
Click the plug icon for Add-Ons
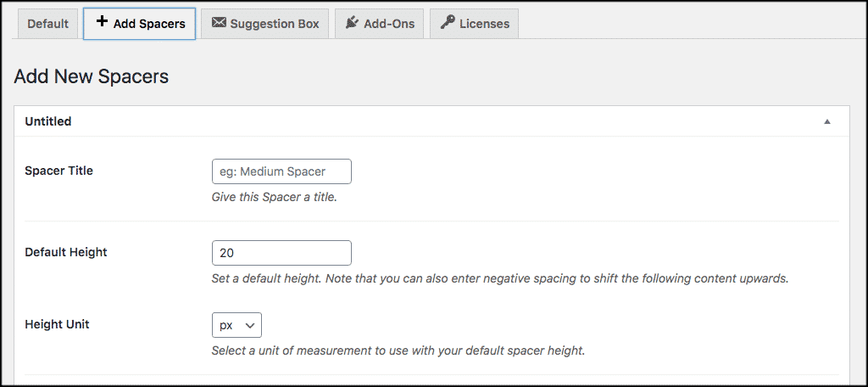[x=352, y=23]
